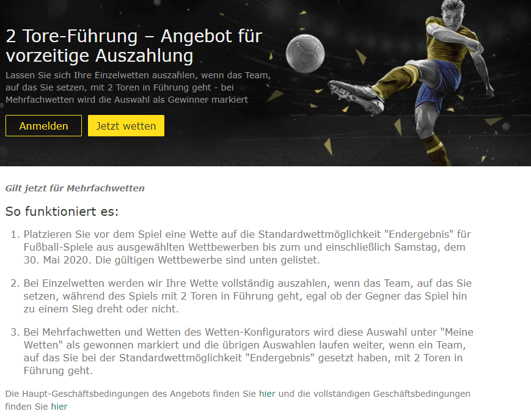Click step 1 text about Endergebnis bet
This screenshot has height=420, width=531.
tap(247, 247)
